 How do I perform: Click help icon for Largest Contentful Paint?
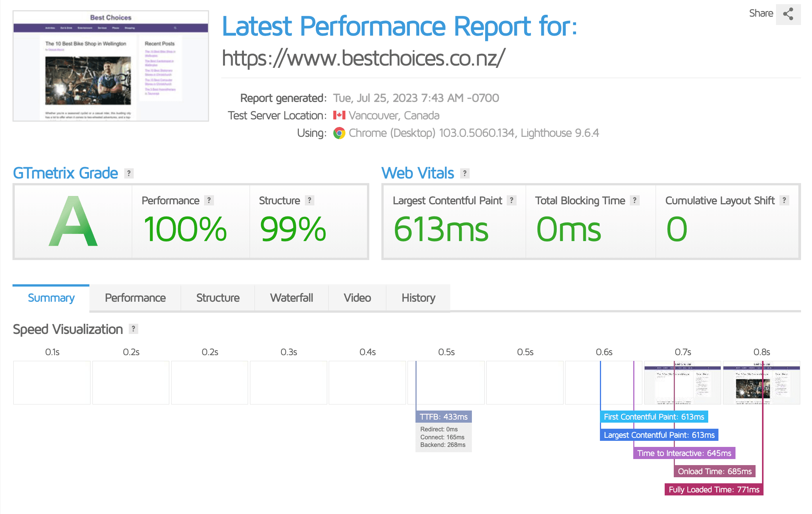(x=511, y=200)
